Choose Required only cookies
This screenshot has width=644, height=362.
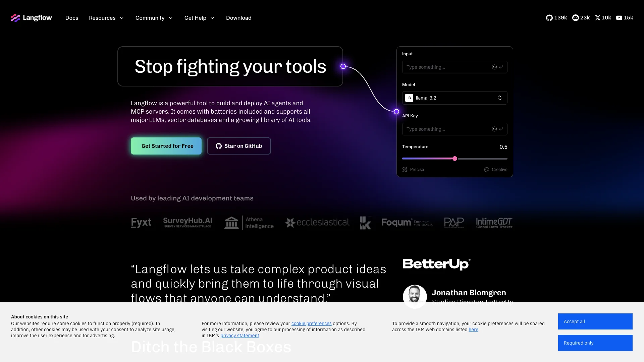[x=595, y=343]
